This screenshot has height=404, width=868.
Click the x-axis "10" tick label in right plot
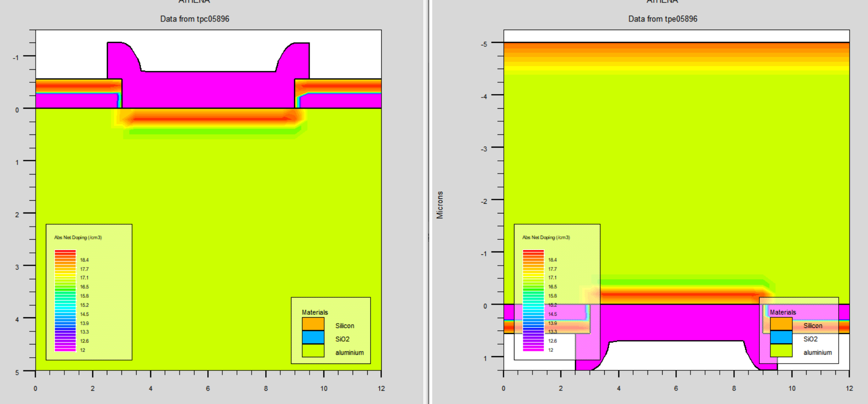click(792, 388)
